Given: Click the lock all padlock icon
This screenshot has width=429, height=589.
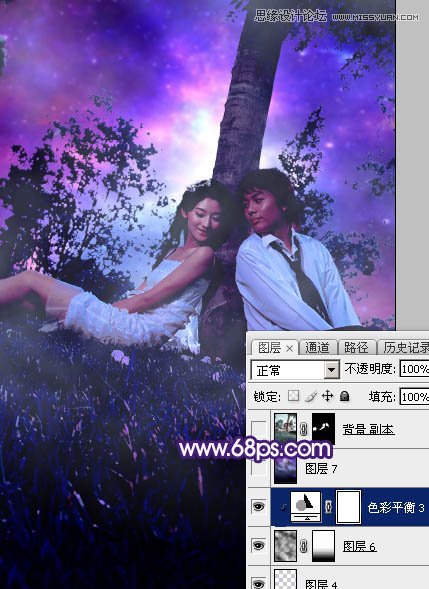Looking at the screenshot, I should click(x=344, y=396).
